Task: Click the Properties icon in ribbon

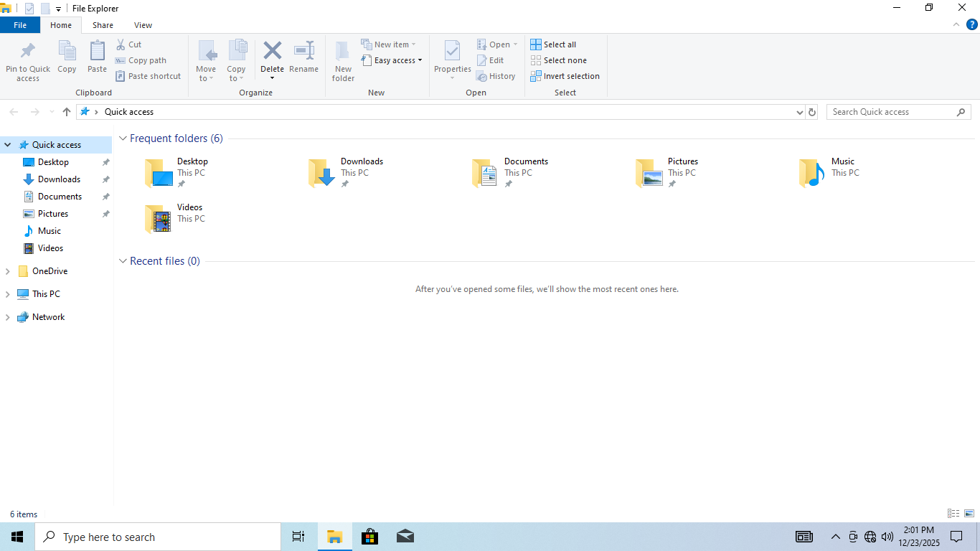Action: (x=452, y=52)
